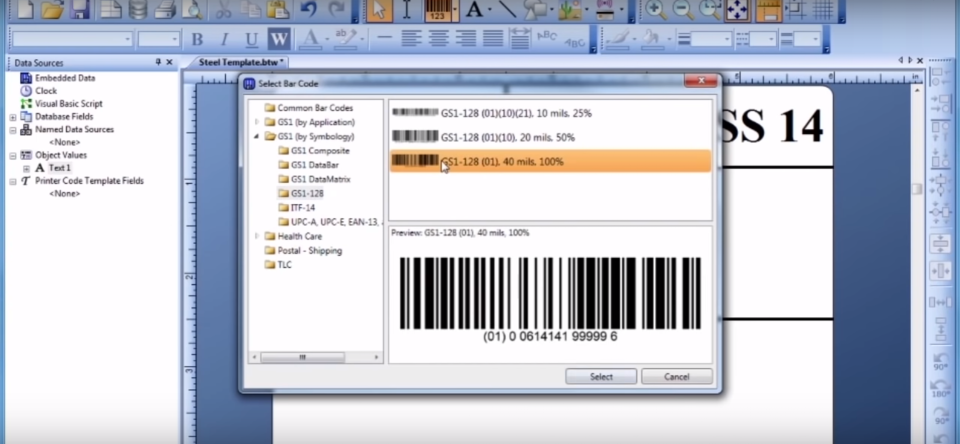This screenshot has height=444, width=960.
Task: Open the Page Setup icon
Action: pyautogui.click(x=111, y=9)
